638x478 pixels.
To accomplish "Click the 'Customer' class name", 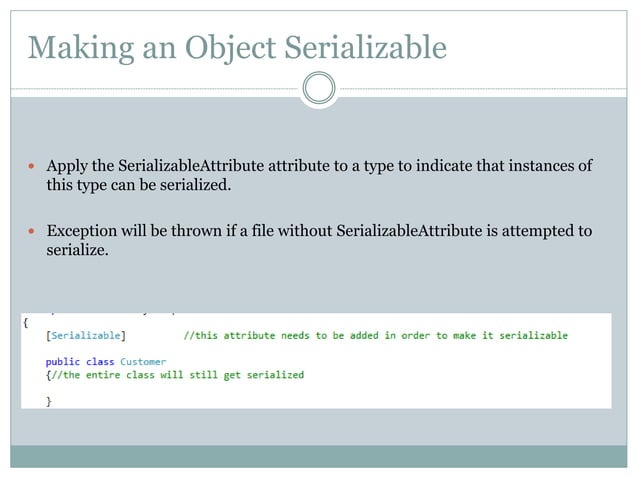I will (x=143, y=362).
